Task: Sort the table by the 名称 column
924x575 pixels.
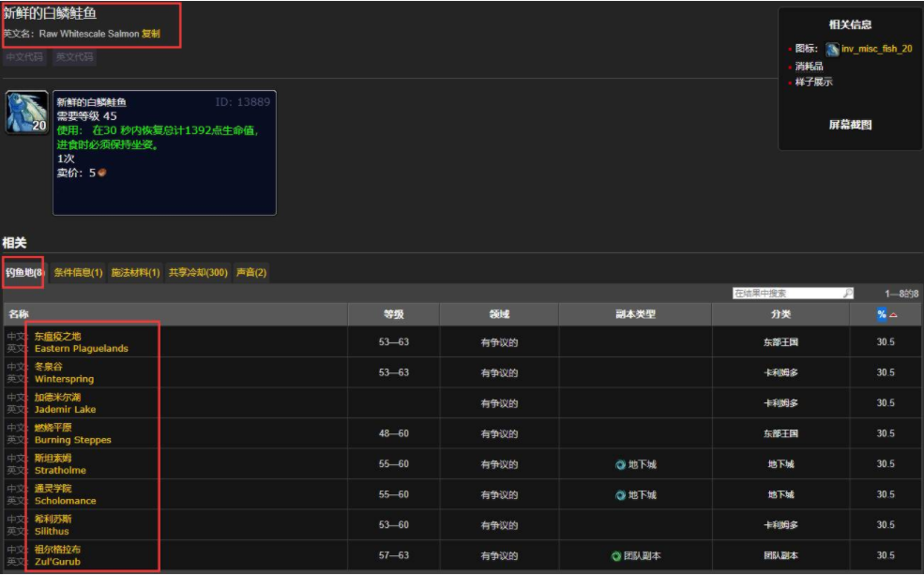Action: click(x=175, y=314)
